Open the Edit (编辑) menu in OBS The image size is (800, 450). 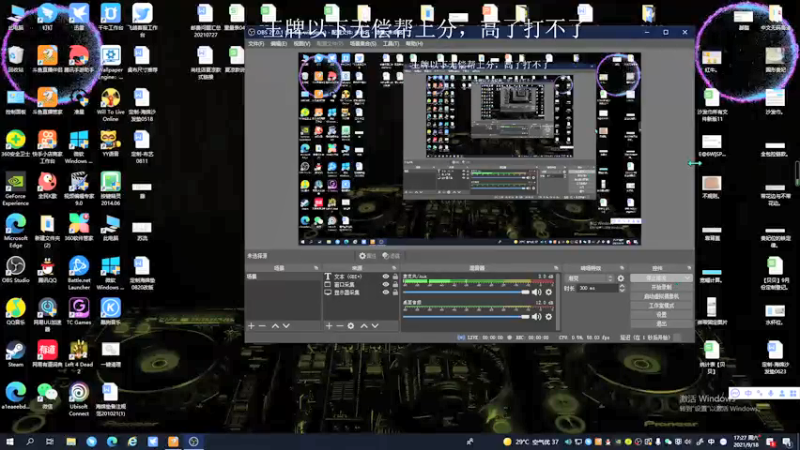[279, 44]
